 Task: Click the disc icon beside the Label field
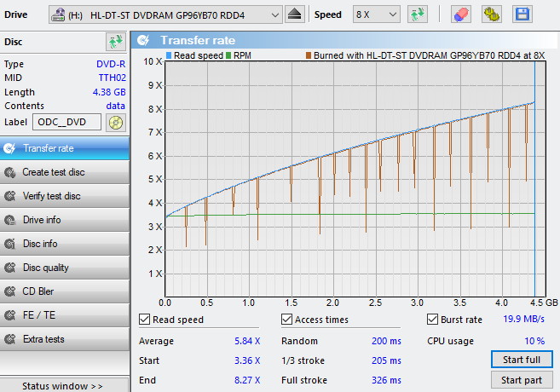click(x=116, y=122)
